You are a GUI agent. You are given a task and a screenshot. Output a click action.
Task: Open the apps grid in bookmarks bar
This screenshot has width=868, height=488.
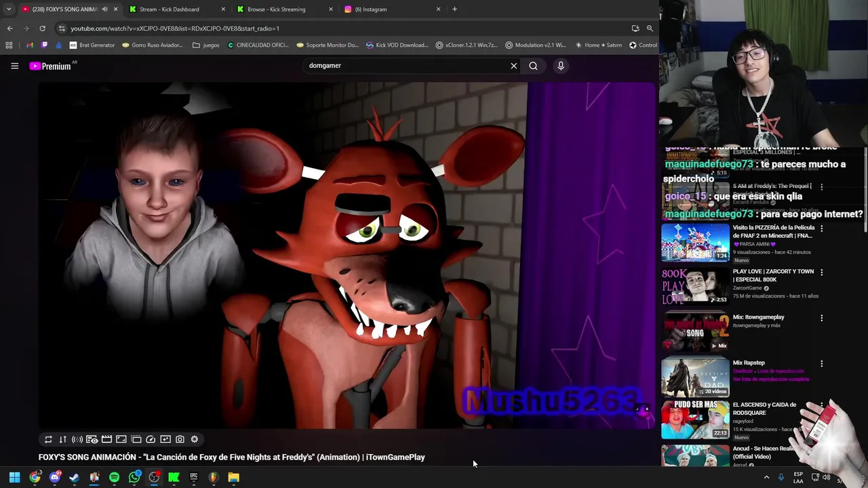click(9, 45)
